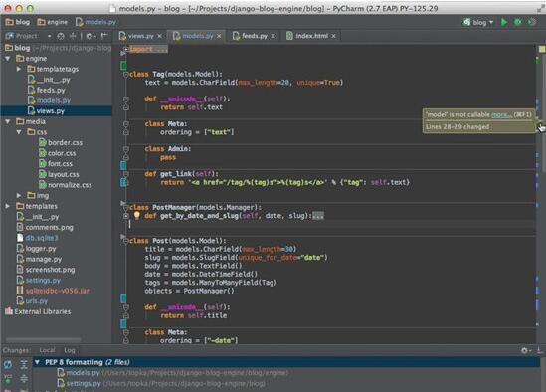Screen dimensions: 546x392
Task: Collapse the engine folder in project tree
Action: tap(8, 58)
